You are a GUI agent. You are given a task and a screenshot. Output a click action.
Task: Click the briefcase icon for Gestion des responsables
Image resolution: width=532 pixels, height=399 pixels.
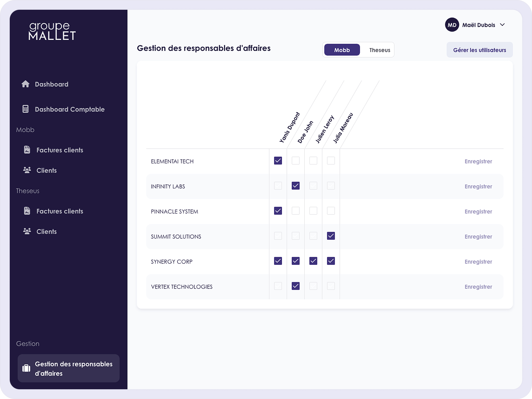26,368
